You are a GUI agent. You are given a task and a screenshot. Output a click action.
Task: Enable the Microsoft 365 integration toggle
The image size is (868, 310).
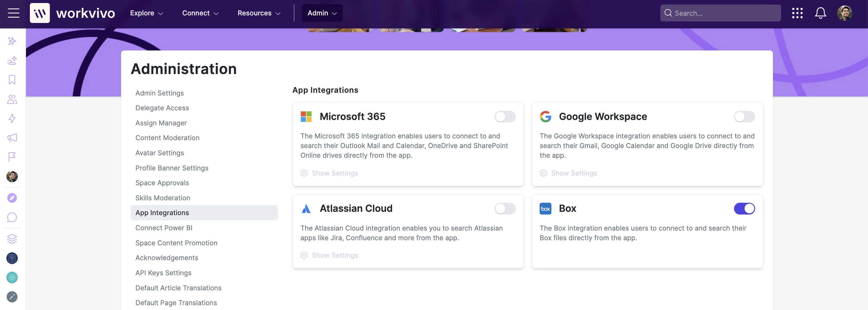(505, 117)
